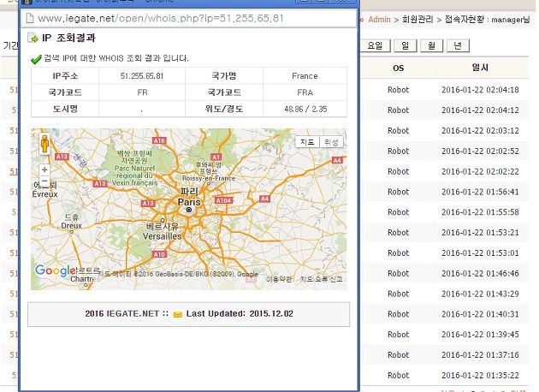This screenshot has width=539, height=392.
Task: Open 지도 오류 신고 link on map
Action: (x=322, y=279)
